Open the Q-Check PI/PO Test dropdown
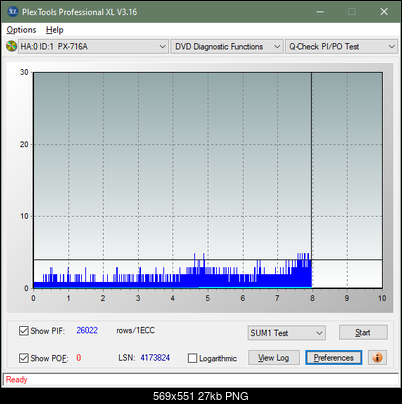The image size is (402, 404). [341, 47]
